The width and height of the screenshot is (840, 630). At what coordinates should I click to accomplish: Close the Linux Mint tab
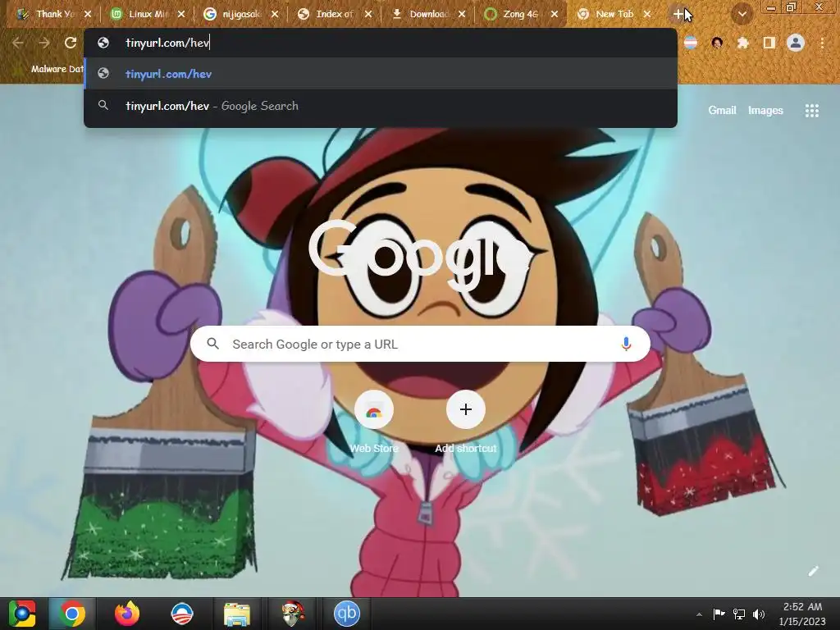181,15
